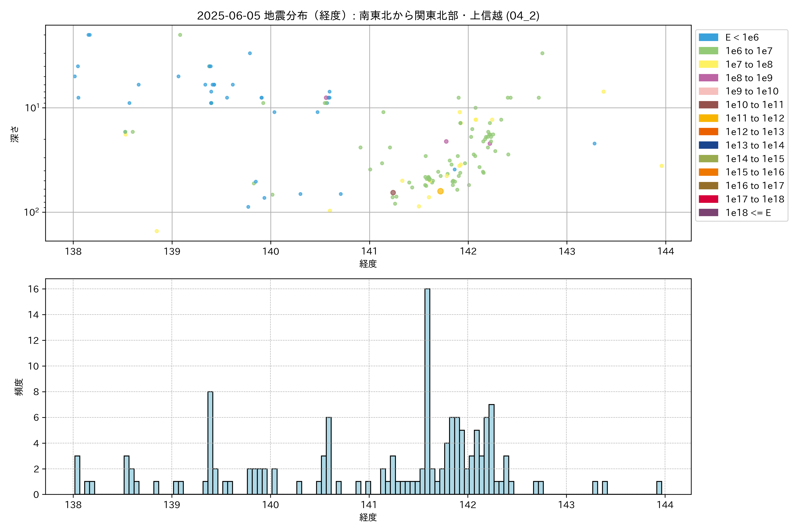Click the brown 1e10 to 1e11 swatch
Image resolution: width=798 pixels, height=532 pixels.
pyautogui.click(x=708, y=105)
